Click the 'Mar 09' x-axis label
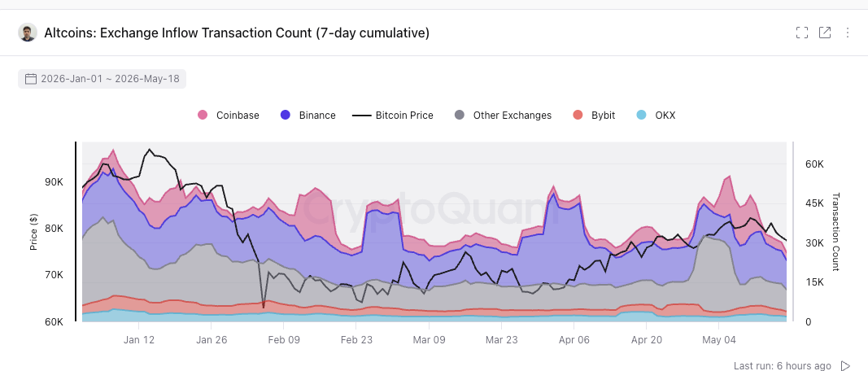The image size is (868, 371). 429,339
